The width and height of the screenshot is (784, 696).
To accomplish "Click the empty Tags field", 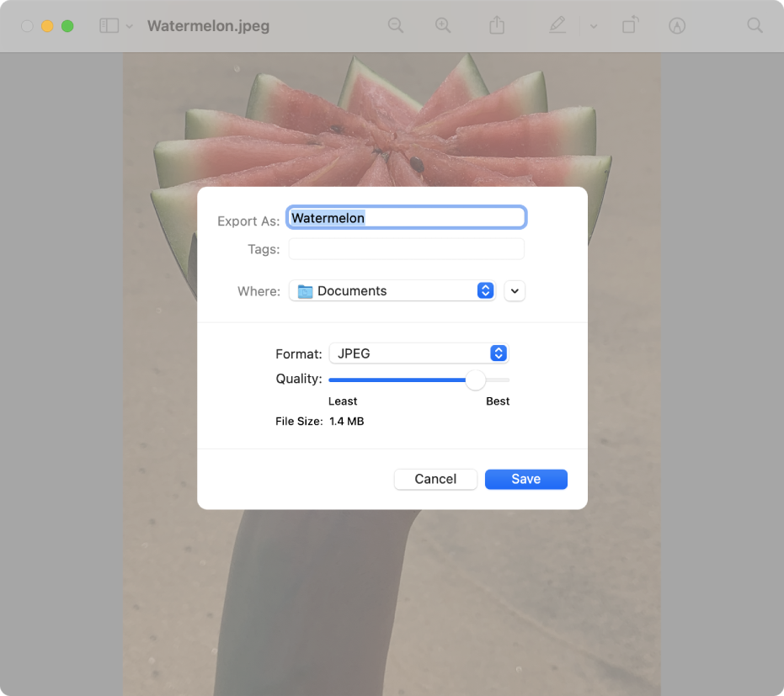I will 407,248.
